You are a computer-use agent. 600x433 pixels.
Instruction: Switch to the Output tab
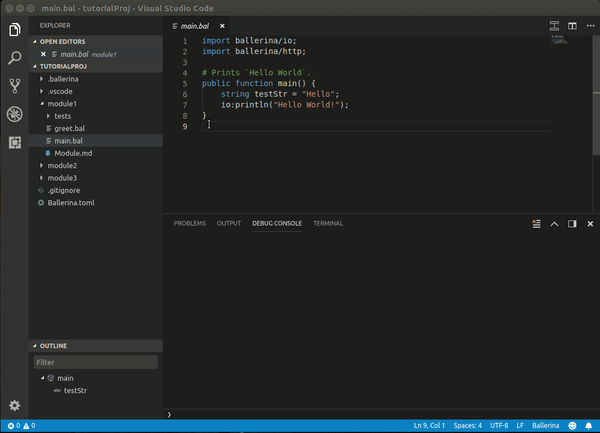(229, 223)
